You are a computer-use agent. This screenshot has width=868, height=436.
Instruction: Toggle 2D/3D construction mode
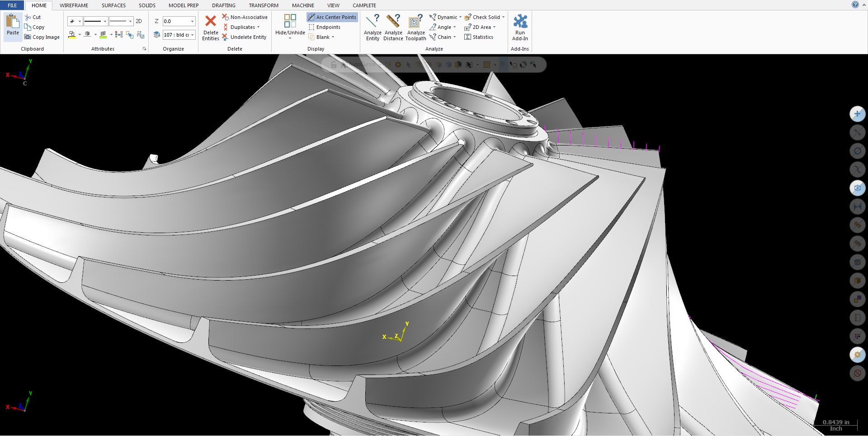pyautogui.click(x=139, y=21)
